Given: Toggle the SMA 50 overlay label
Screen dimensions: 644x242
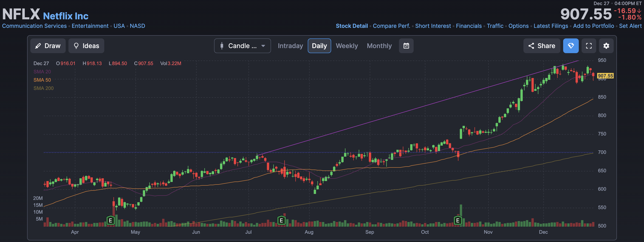Looking at the screenshot, I should click(x=42, y=80).
